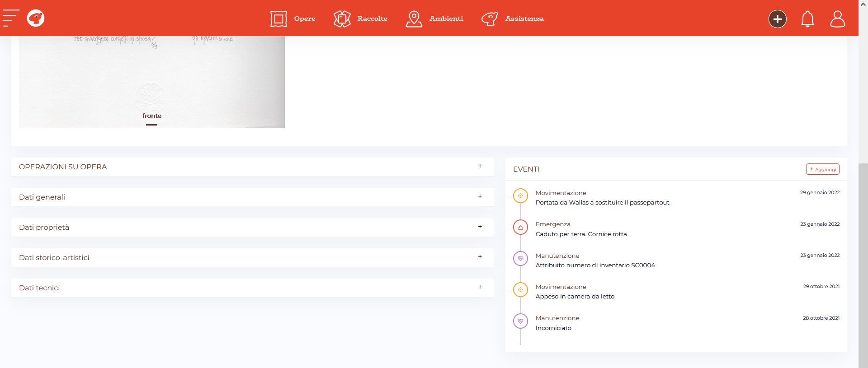
Task: Open the hamburger side menu
Action: (x=10, y=18)
